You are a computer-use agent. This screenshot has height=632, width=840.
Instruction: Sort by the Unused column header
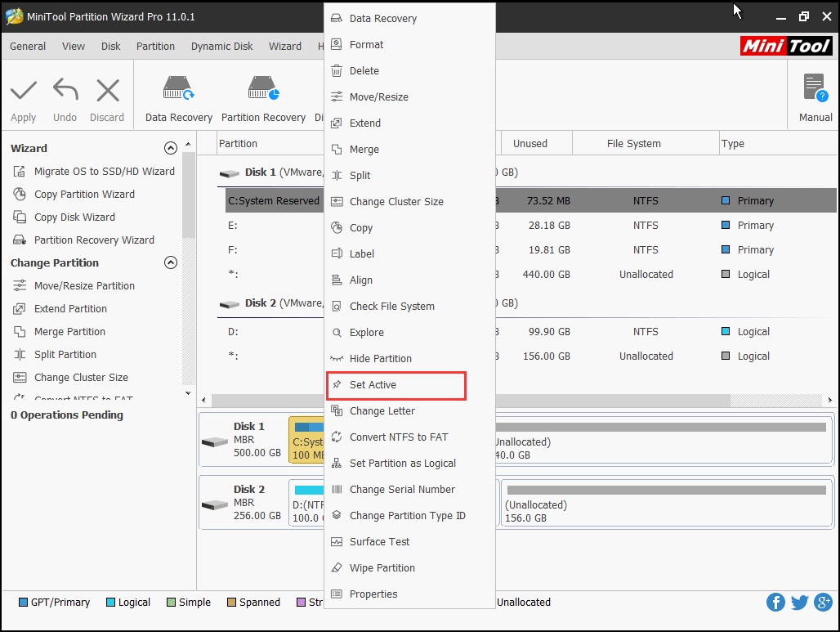537,143
